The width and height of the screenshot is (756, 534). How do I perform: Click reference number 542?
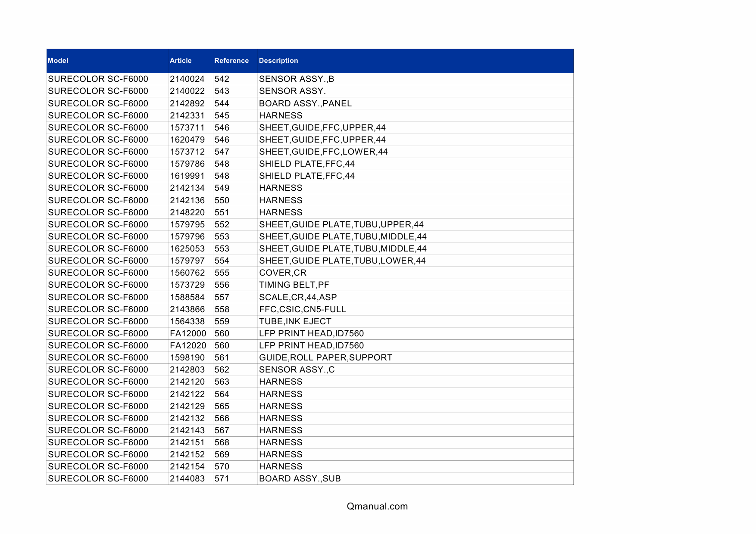click(x=222, y=79)
